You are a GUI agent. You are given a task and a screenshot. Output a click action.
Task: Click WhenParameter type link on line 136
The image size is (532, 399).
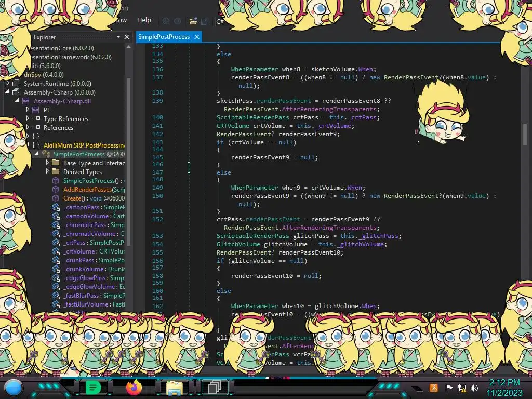(255, 69)
